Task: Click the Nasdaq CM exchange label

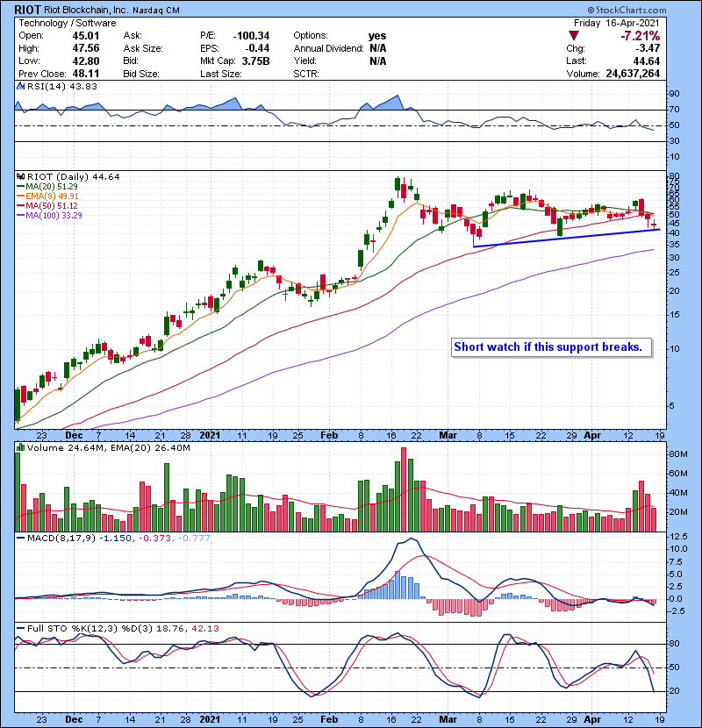Action: click(156, 11)
